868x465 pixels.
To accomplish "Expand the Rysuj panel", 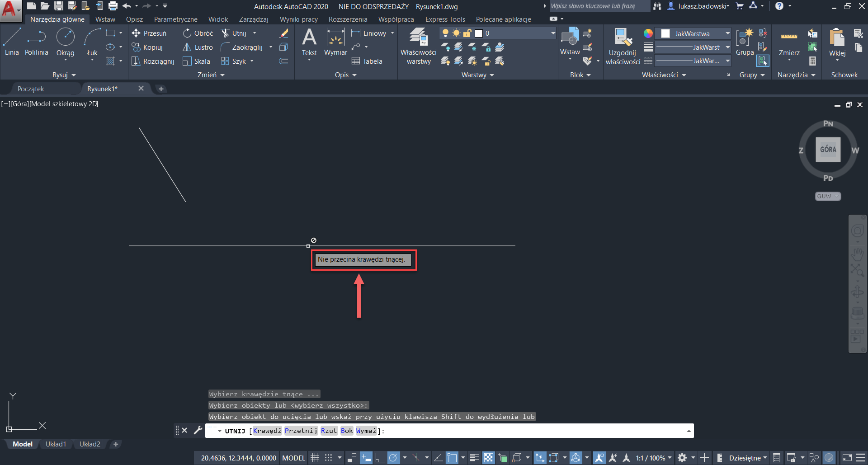I will point(64,75).
